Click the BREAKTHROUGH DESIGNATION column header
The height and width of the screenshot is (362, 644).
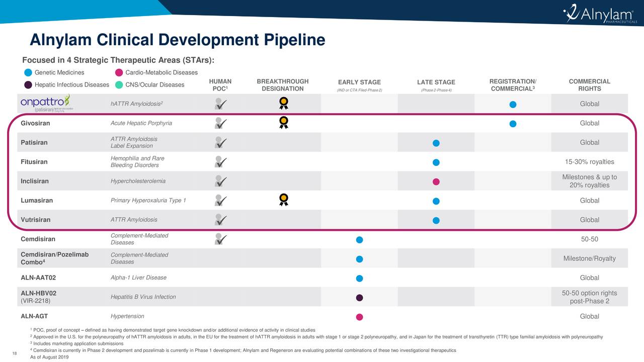(x=283, y=85)
